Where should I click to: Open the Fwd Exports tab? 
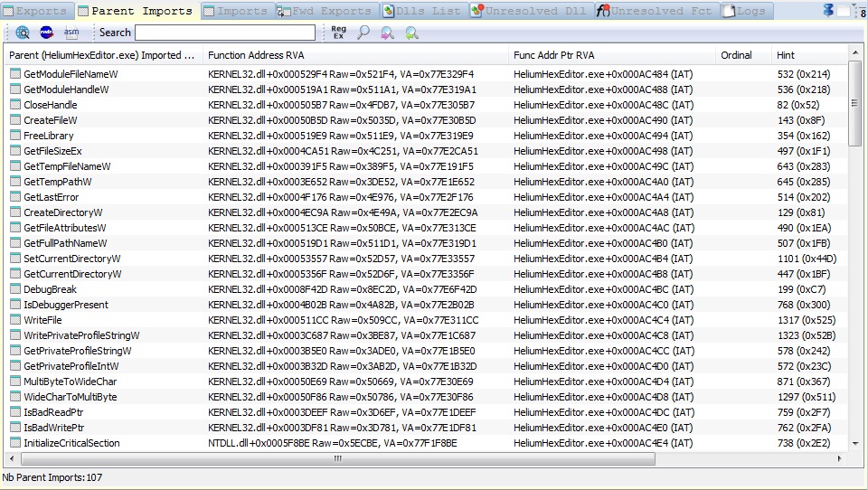[326, 11]
